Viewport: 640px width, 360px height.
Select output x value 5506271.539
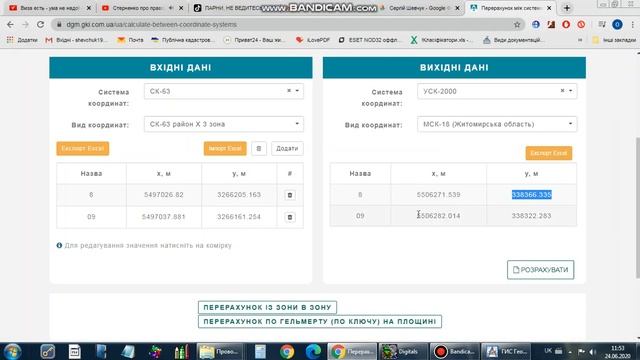point(438,195)
